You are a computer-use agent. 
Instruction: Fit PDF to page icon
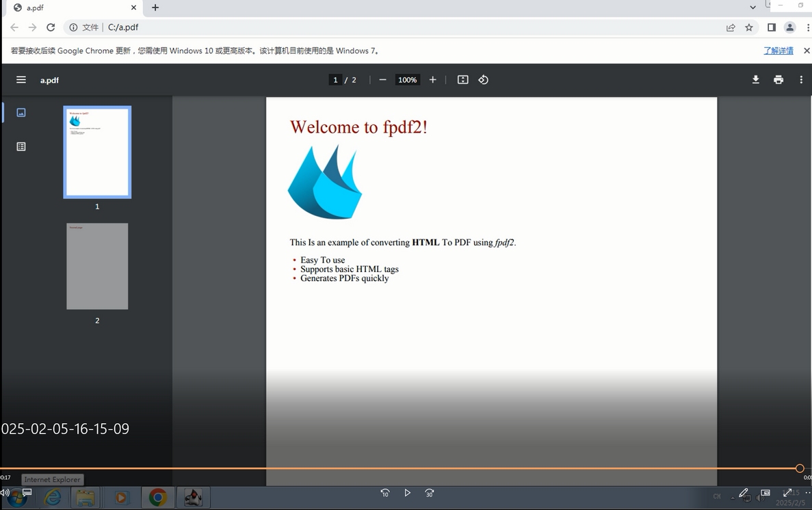(463, 80)
